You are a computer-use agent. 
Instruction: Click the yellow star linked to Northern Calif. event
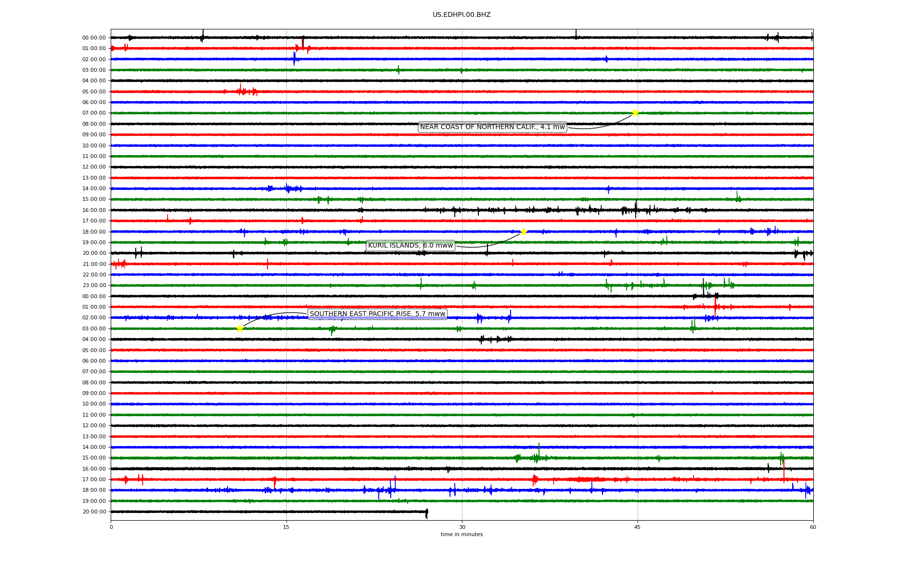pyautogui.click(x=635, y=113)
